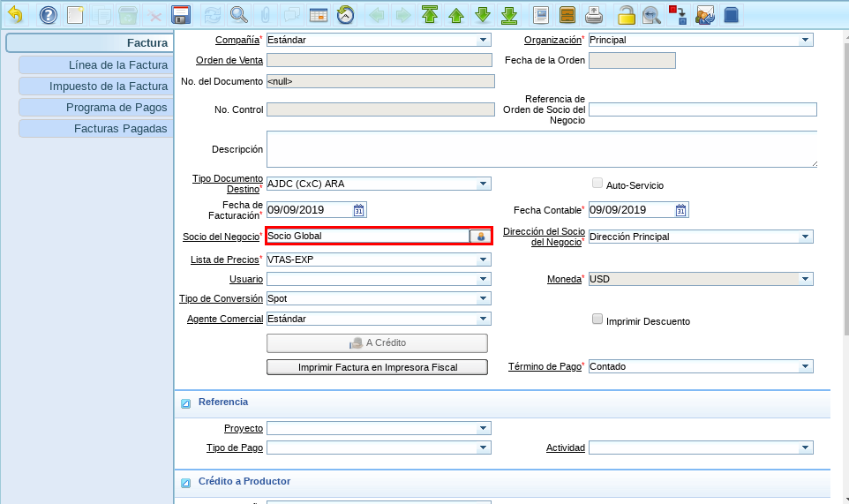The image size is (849, 504).
Task: Collapse the Referencia section
Action: 185,404
